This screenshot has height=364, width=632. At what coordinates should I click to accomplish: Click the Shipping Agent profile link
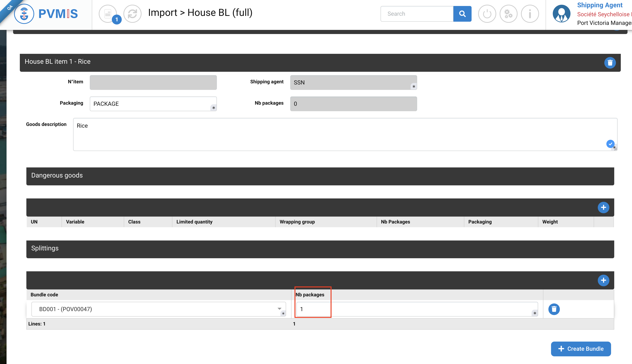[x=599, y=5]
